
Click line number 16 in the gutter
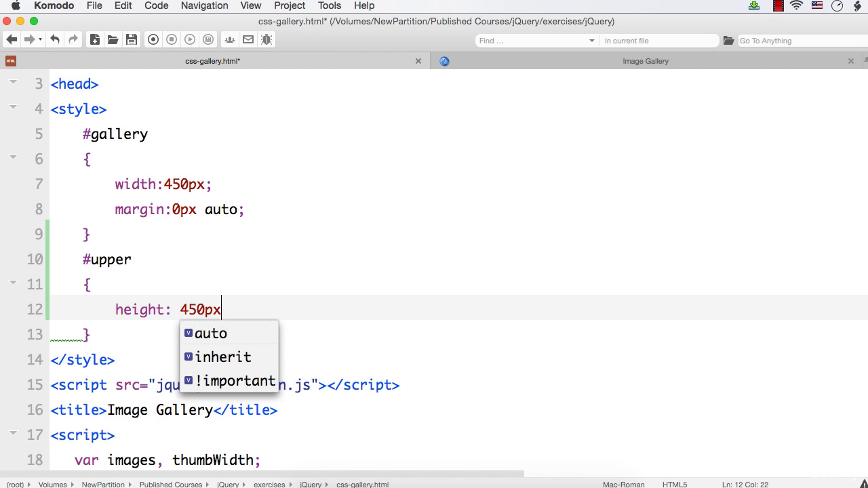coord(35,409)
